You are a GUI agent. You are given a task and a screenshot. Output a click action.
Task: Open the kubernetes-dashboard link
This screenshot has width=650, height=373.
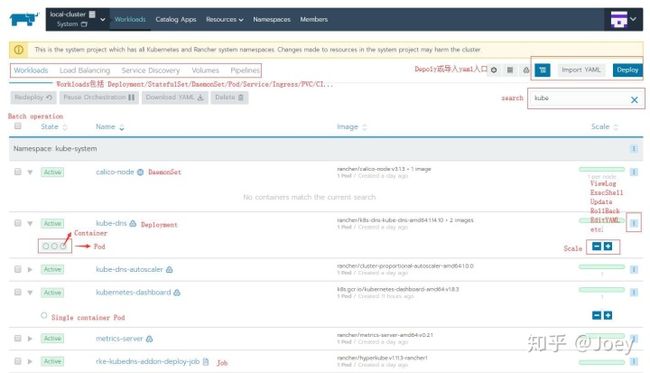point(133,292)
